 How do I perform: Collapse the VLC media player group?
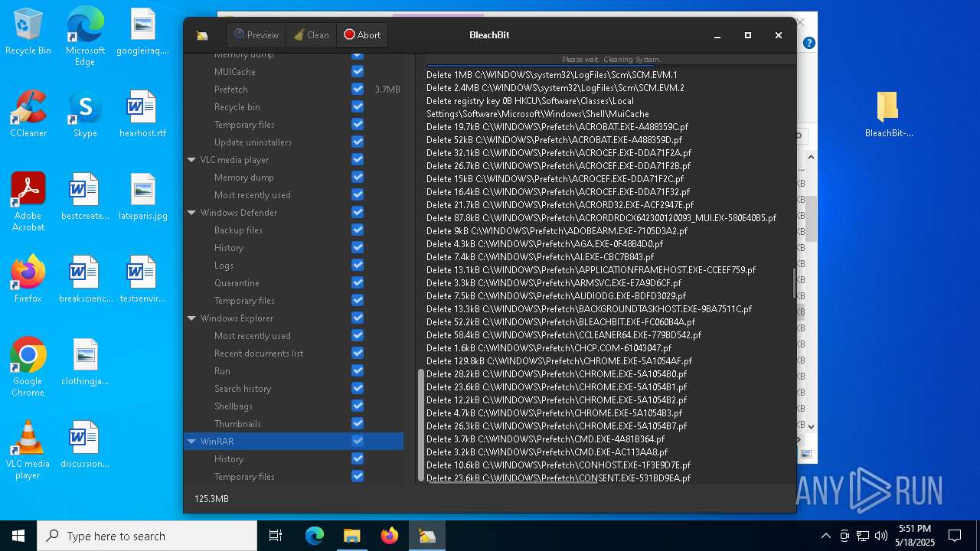pos(191,160)
